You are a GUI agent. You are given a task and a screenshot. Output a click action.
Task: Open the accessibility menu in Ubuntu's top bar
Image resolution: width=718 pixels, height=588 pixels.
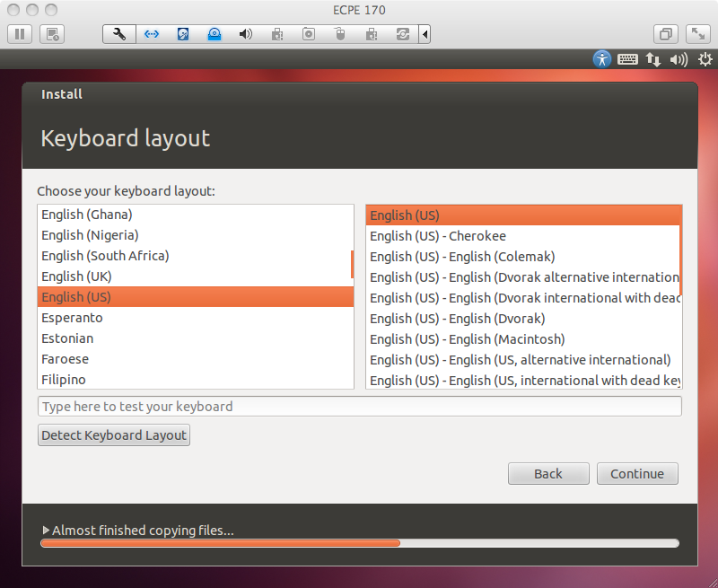(x=601, y=58)
